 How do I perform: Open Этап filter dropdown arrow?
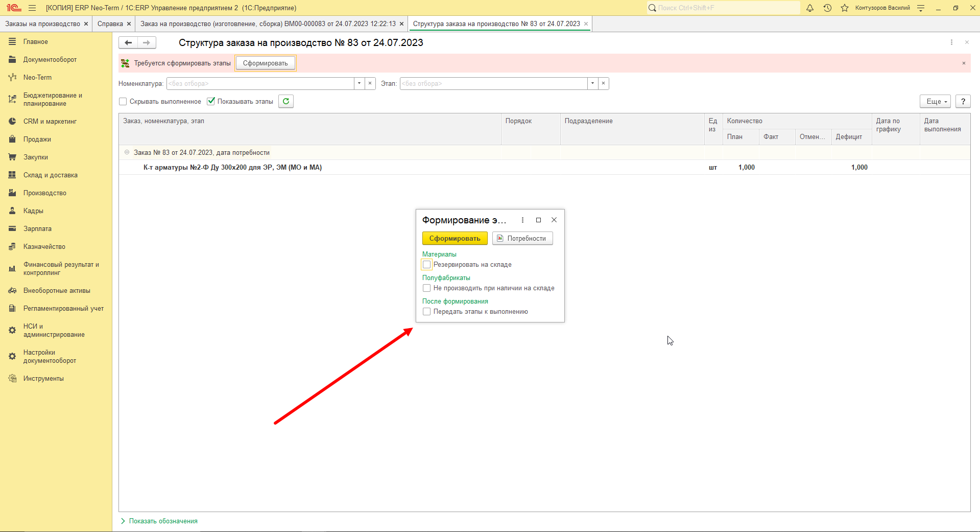pyautogui.click(x=592, y=83)
